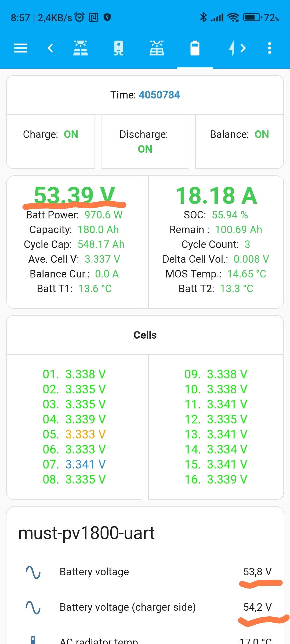The height and width of the screenshot is (644, 290).
Task: Tap the Bluetooth icon in status bar
Action: 203,18
